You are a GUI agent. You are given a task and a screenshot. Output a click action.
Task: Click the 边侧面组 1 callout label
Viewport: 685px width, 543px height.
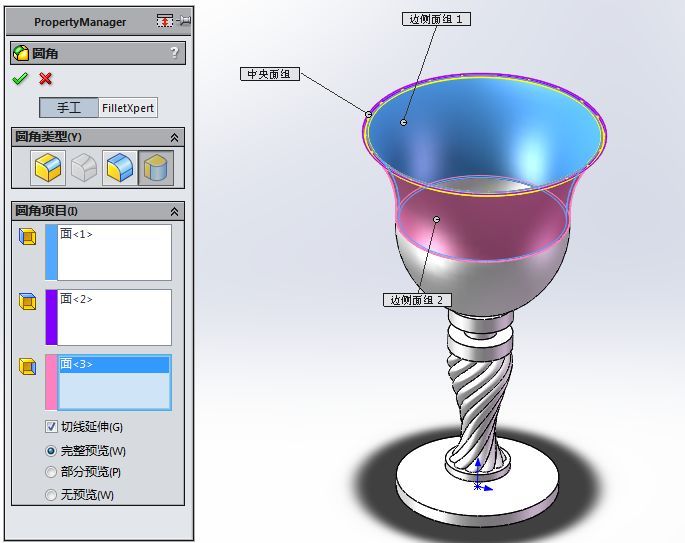click(436, 19)
